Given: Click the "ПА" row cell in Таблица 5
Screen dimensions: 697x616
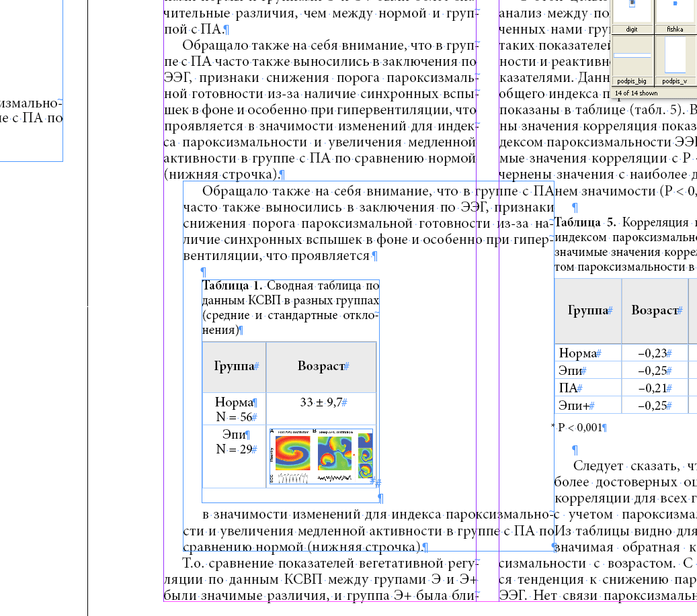Looking at the screenshot, I should click(587, 388).
